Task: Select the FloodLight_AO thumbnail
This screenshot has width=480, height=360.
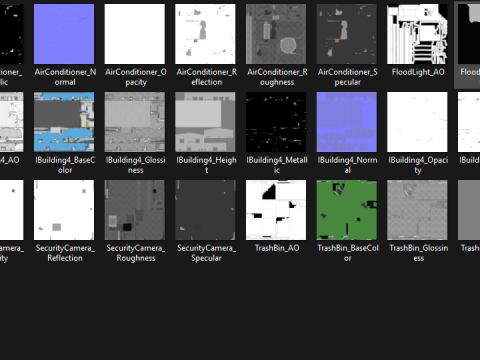Action: tap(417, 34)
